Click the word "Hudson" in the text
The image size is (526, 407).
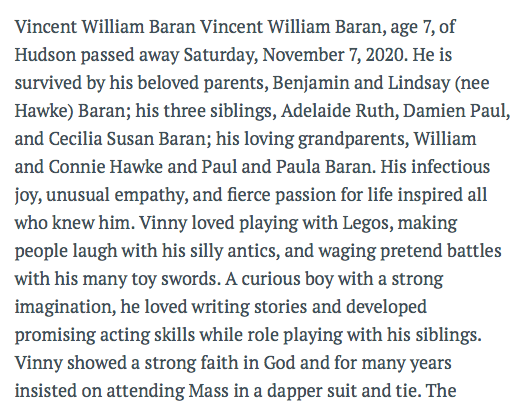coord(45,55)
